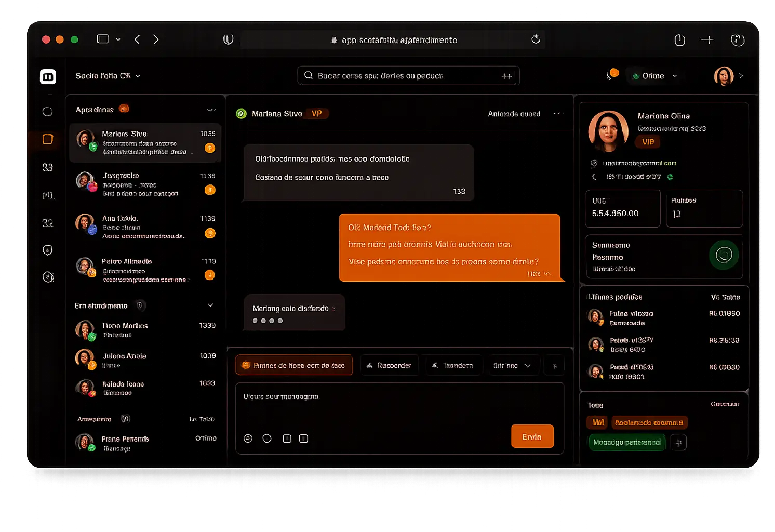Viewport: 775px width, 532px height.
Task: Open the app logo at sidebar top
Action: (x=48, y=77)
